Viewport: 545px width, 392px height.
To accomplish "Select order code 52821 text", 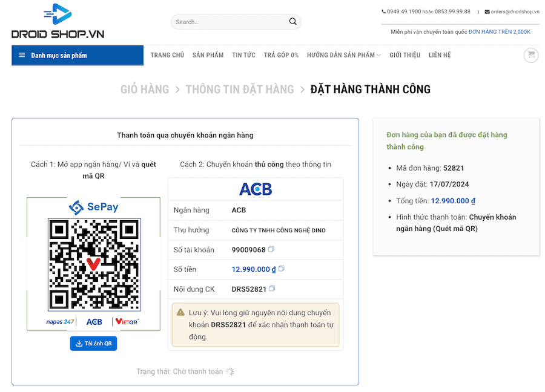I will pos(453,168).
